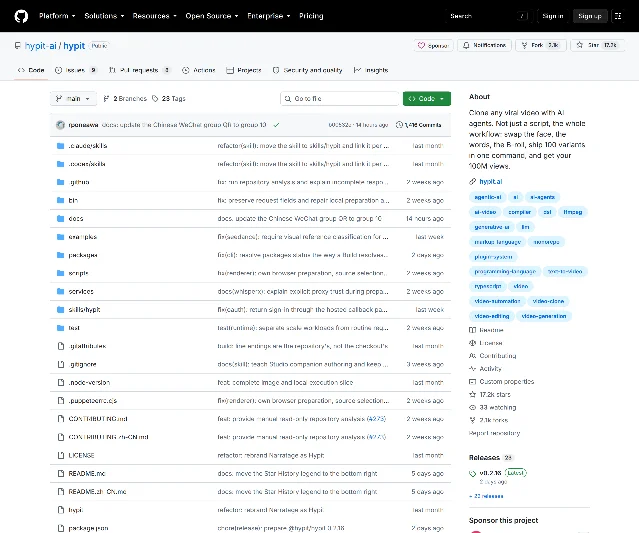639x533 pixels.
Task: Click the typescript topic tag
Action: pos(488,286)
